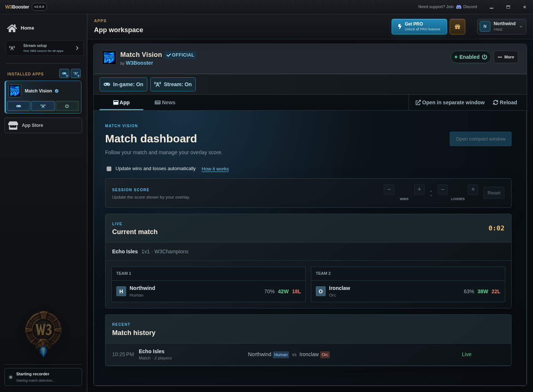Toggle the Enabled power switch
This screenshot has height=392, width=533.
point(471,57)
